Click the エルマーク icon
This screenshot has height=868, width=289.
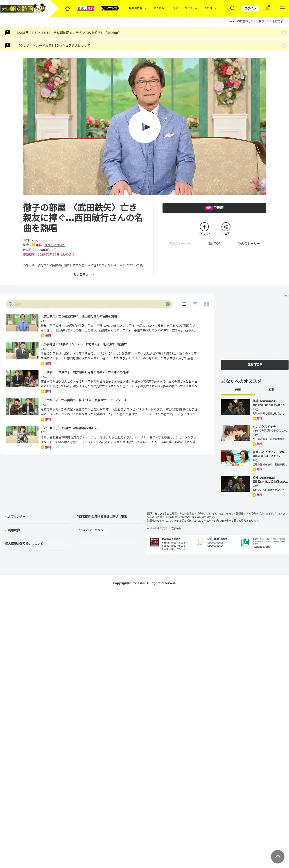(245, 542)
